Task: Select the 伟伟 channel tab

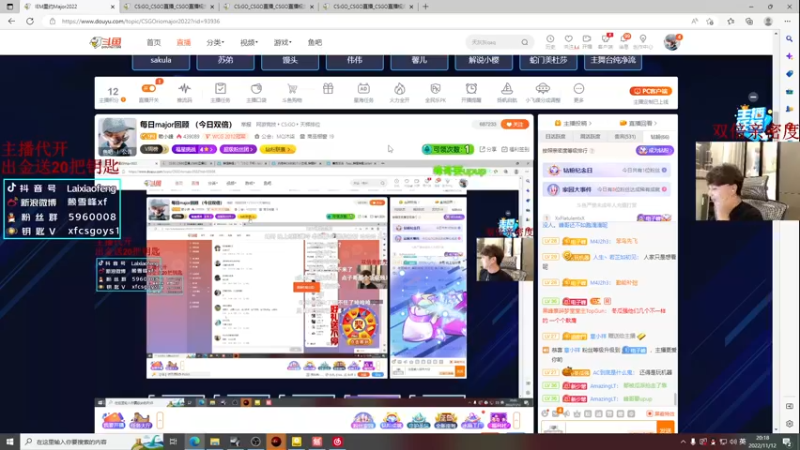Action: click(355, 60)
